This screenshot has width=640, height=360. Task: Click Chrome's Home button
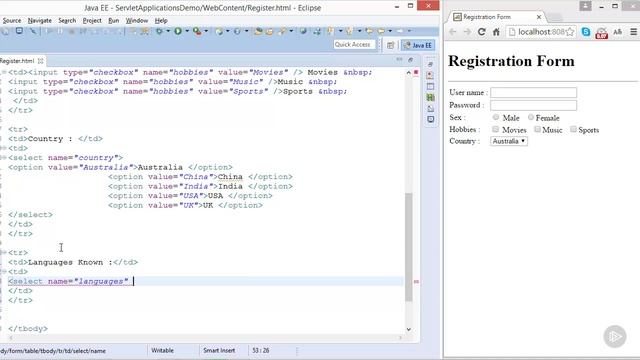496,32
